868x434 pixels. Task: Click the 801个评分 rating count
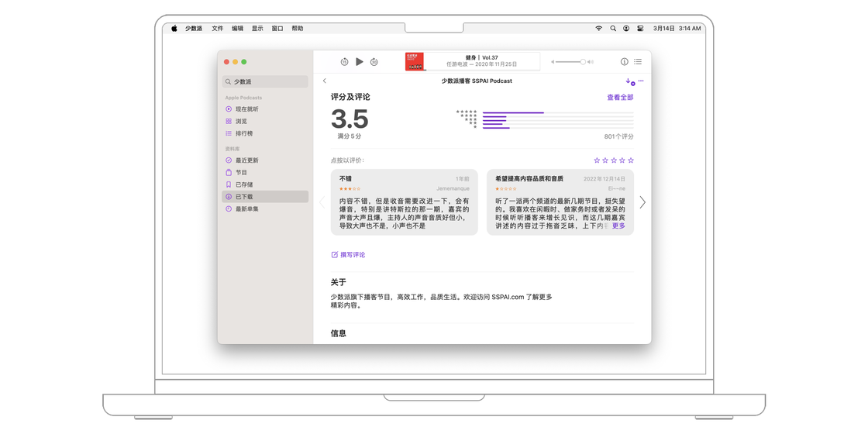click(619, 136)
